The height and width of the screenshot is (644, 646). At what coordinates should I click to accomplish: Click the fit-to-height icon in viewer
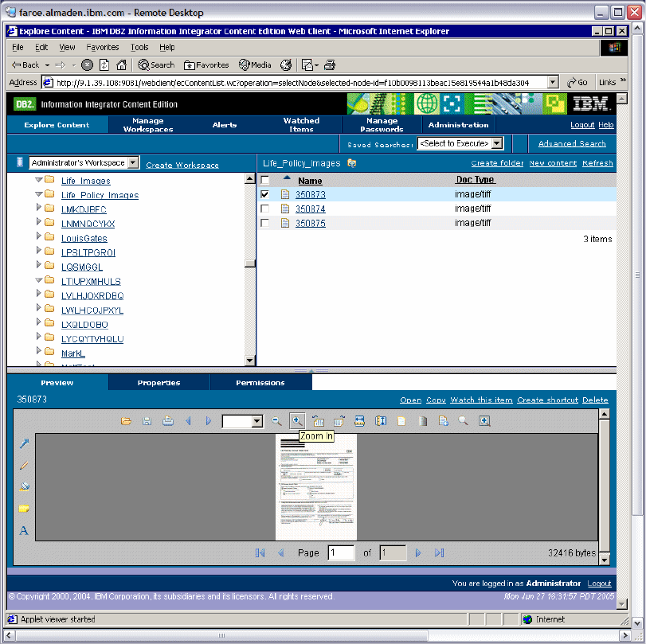[381, 421]
